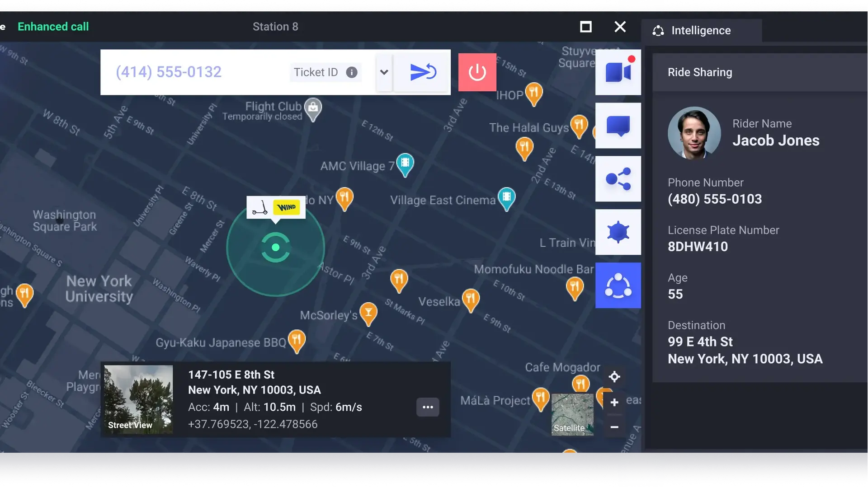This screenshot has height=487, width=868.
Task: Click the Washington Square Park map label
Action: tap(65, 220)
